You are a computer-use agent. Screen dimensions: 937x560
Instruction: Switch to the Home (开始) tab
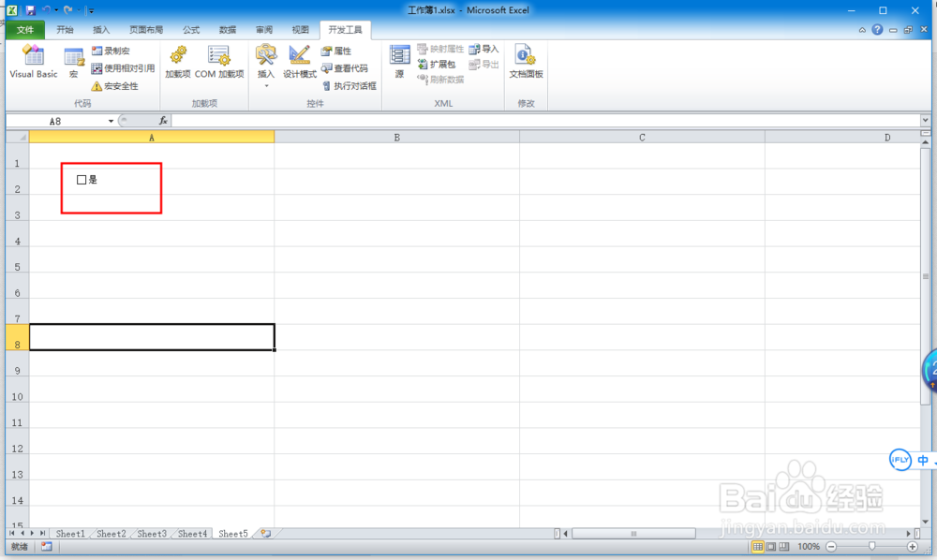[65, 30]
